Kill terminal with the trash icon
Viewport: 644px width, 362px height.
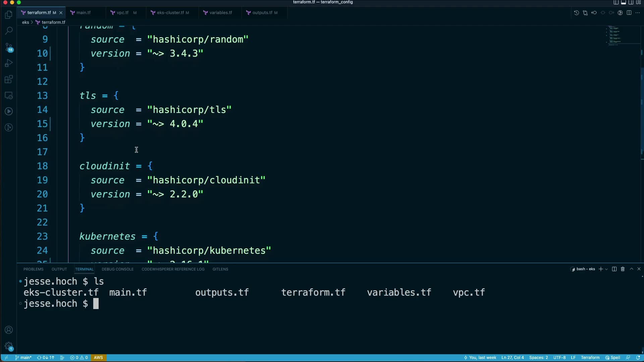pos(623,269)
